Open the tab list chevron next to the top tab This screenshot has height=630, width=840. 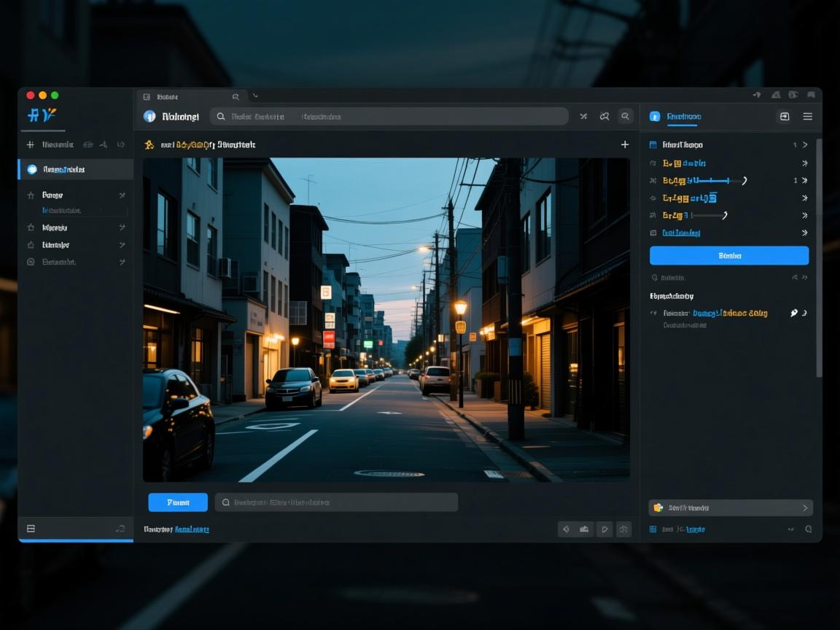tap(255, 96)
